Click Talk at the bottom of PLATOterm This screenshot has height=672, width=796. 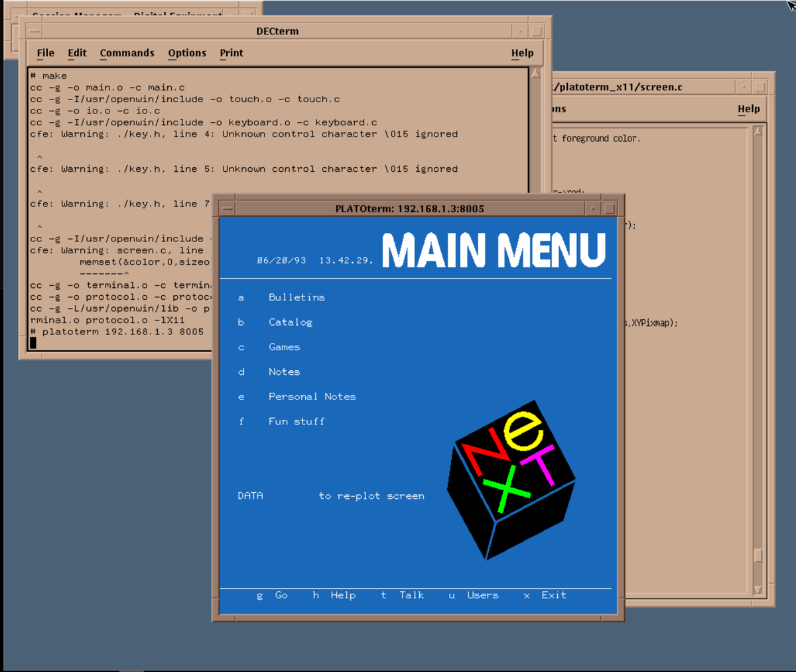coord(411,595)
